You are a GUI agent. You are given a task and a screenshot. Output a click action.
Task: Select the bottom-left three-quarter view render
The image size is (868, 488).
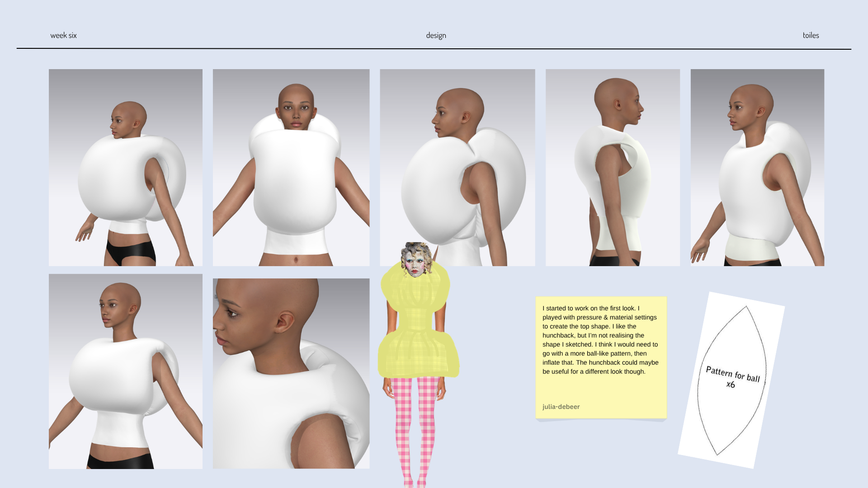(x=126, y=371)
